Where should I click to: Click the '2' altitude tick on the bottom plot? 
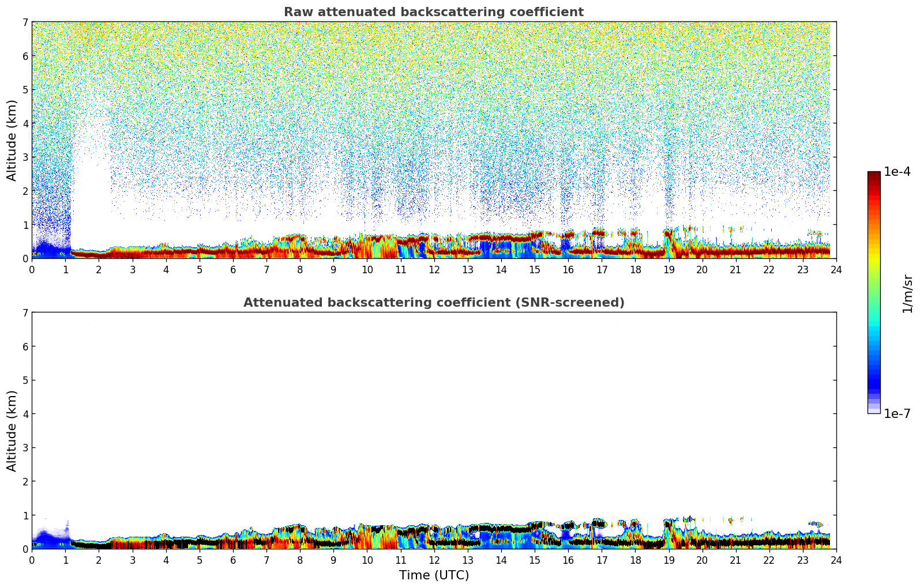[x=25, y=481]
